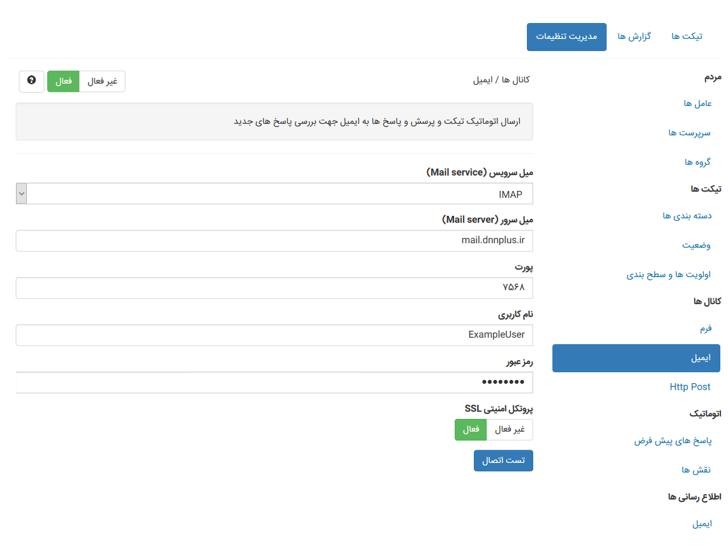Disable SSL with the غیر فعال button
The width and height of the screenshot is (728, 560).
510,430
